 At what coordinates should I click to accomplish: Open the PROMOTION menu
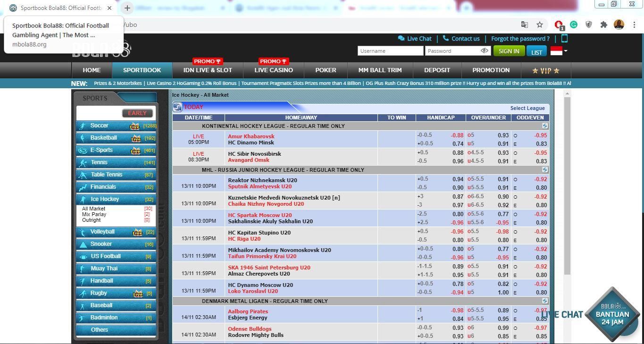click(491, 70)
